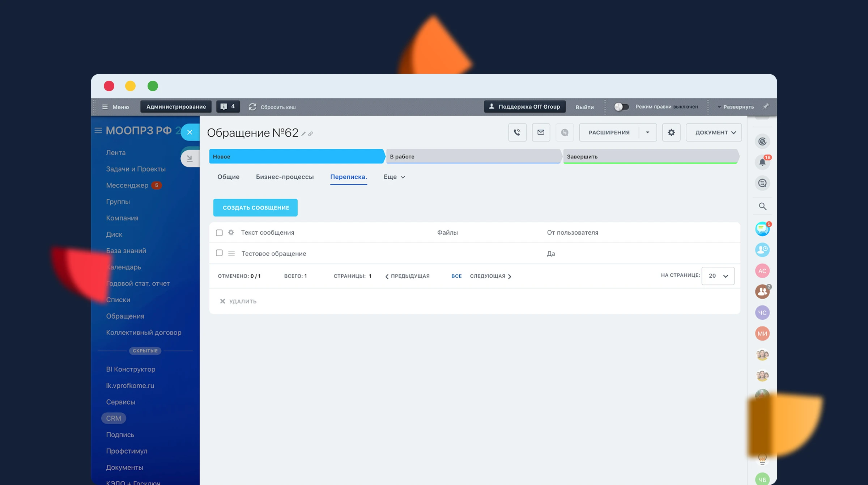Close left menu with round X button
This screenshot has height=485, width=868.
click(190, 132)
